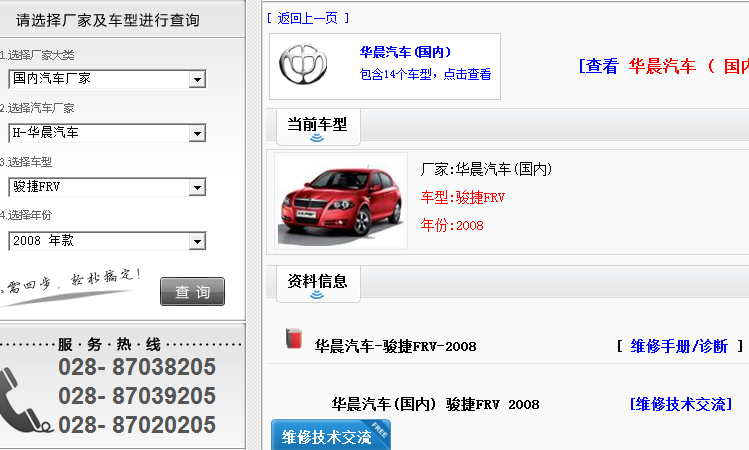This screenshot has width=749, height=450.
Task: Click the 3.选择车型 label
Action: 26,162
